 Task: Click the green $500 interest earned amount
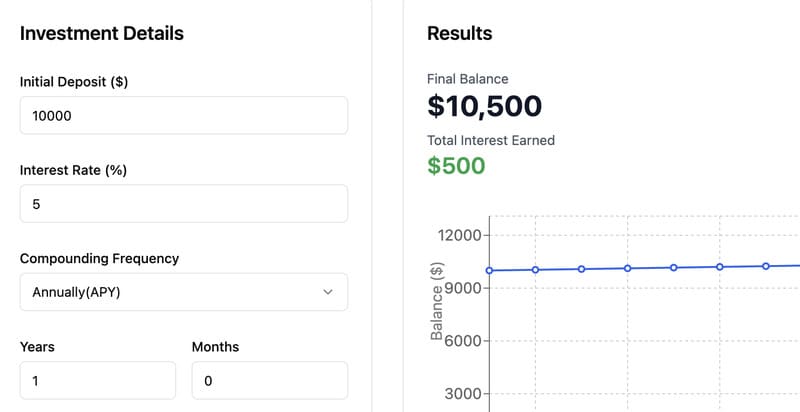[456, 166]
